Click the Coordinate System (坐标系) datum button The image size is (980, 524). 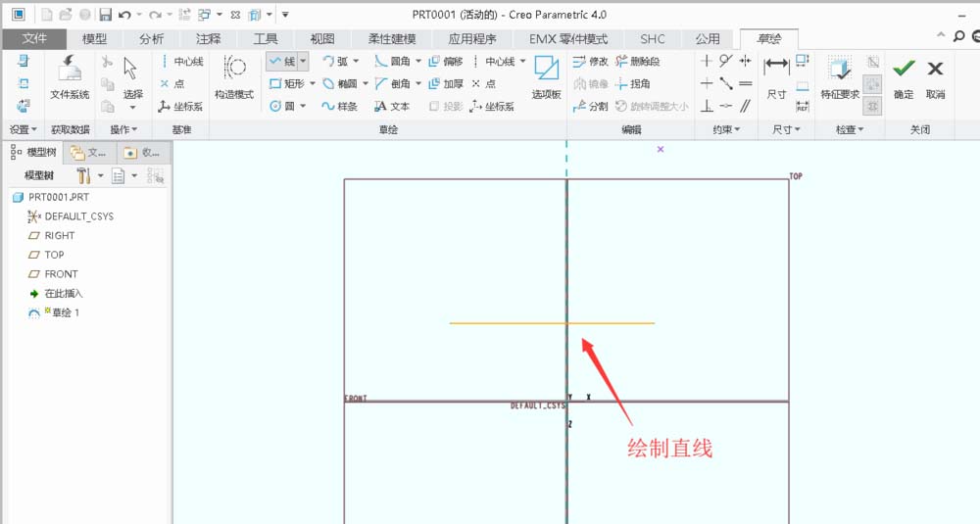click(180, 106)
